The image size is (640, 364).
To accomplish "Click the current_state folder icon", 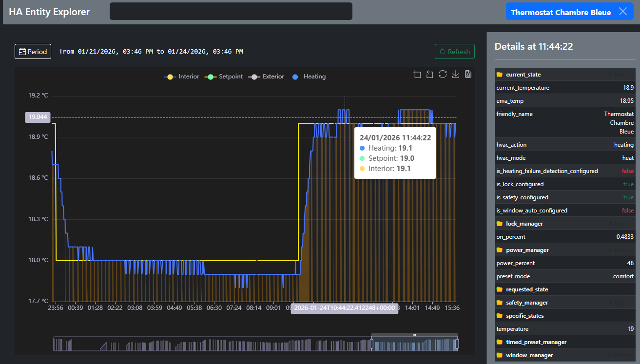I will [499, 75].
